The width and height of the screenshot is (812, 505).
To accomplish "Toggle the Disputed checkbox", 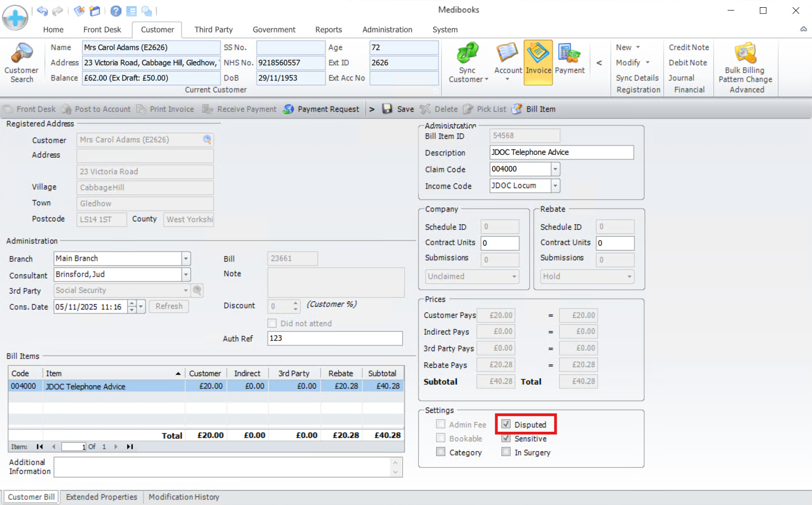I will (506, 425).
